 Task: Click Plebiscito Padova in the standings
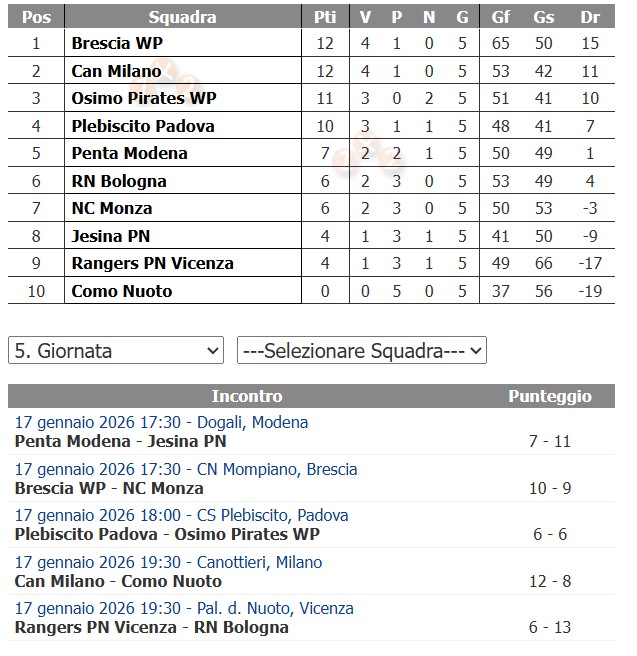coord(143,126)
